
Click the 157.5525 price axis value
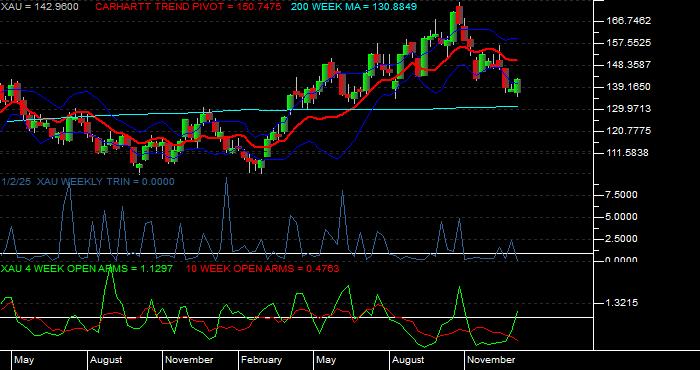pos(628,43)
